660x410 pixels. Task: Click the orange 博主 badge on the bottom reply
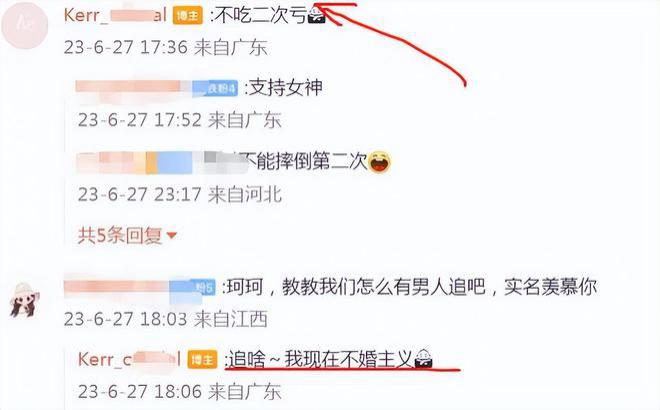(x=202, y=360)
